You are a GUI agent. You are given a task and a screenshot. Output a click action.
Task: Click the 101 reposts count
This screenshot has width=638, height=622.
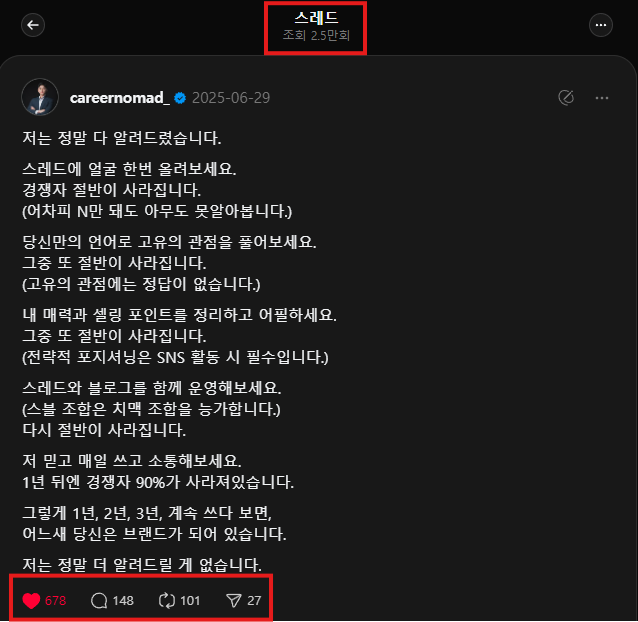pos(190,600)
